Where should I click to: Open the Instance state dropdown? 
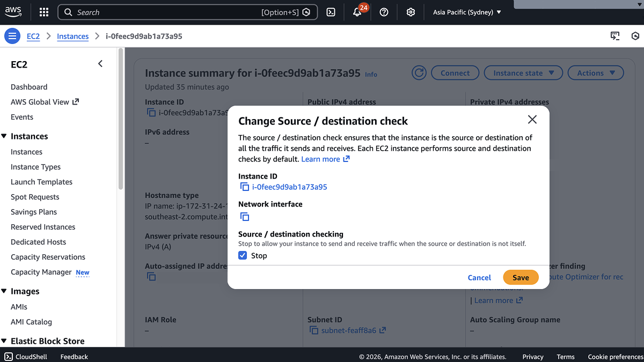coord(523,73)
